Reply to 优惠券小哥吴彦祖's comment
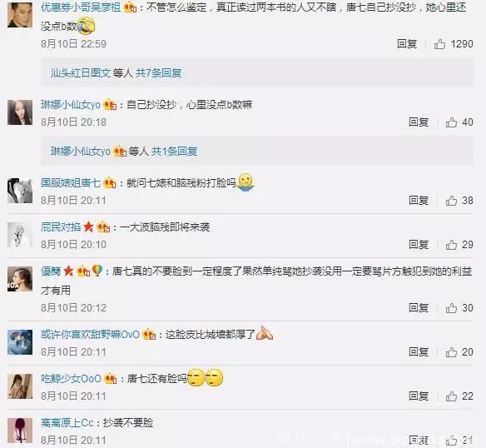Image resolution: width=486 pixels, height=448 pixels. click(407, 44)
